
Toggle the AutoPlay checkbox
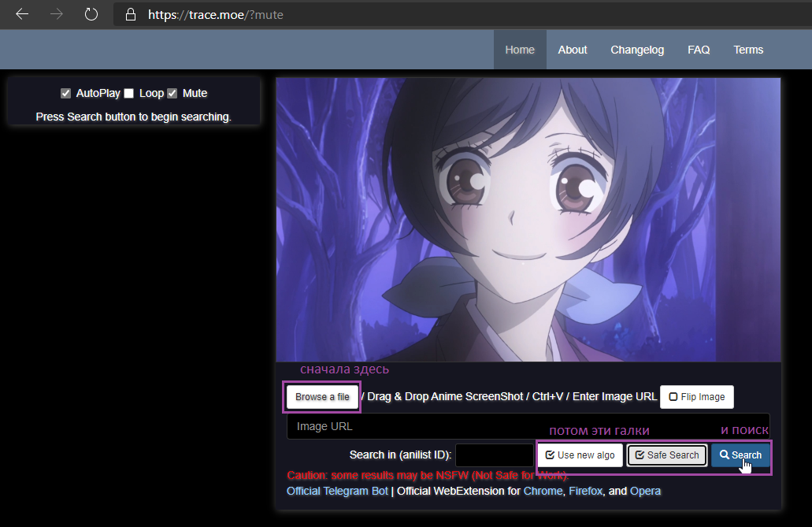point(65,93)
